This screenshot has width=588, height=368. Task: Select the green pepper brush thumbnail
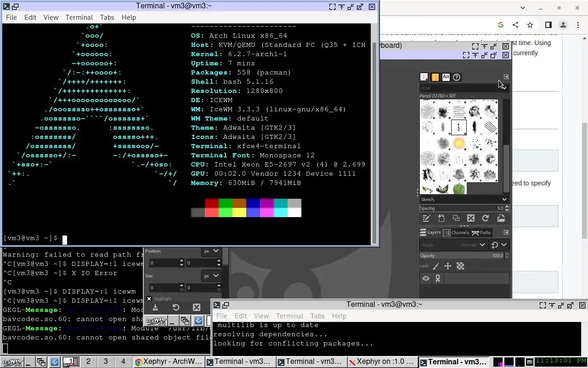point(459,188)
